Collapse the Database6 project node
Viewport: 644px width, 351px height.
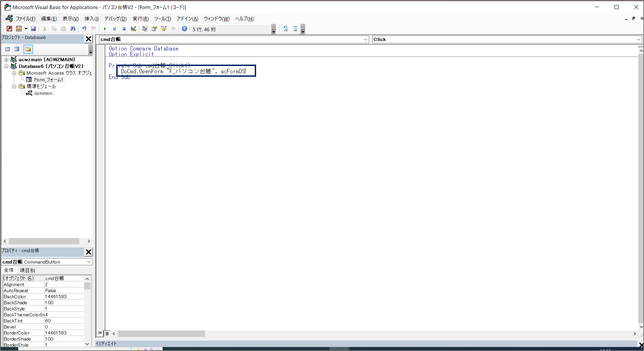6,66
